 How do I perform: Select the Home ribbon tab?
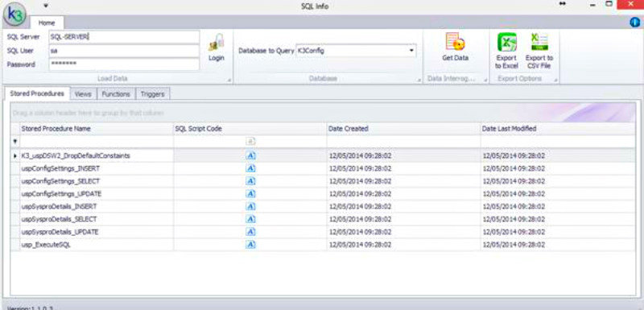[x=47, y=23]
